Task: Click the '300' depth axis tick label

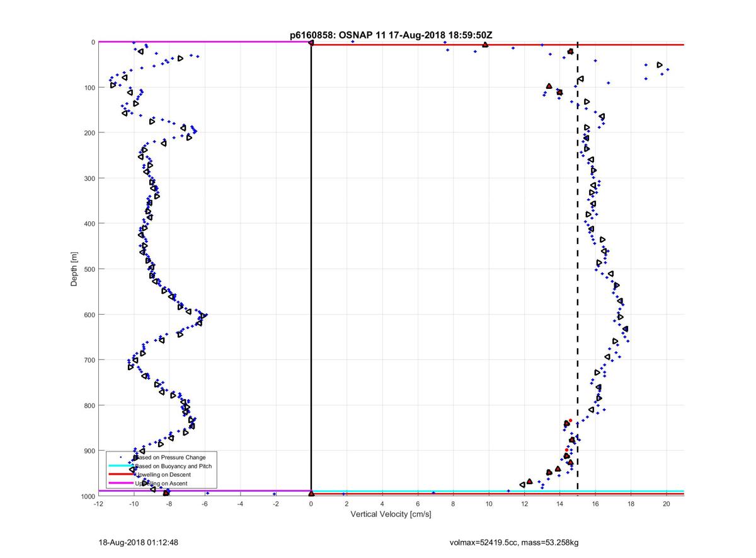Action: coord(89,178)
